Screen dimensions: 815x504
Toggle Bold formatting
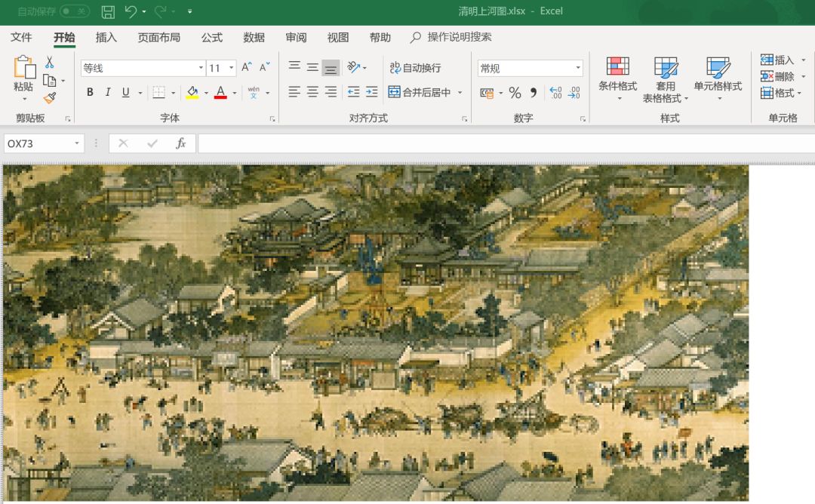[90, 93]
